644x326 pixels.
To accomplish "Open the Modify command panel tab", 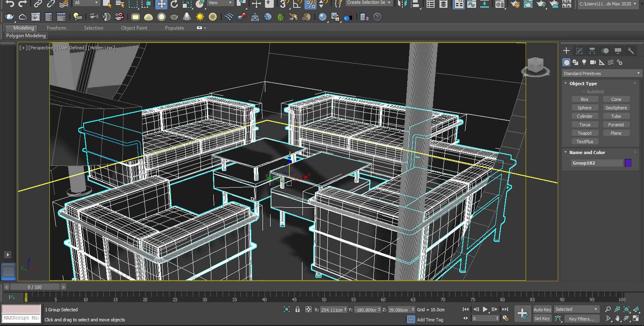I will 579,51.
